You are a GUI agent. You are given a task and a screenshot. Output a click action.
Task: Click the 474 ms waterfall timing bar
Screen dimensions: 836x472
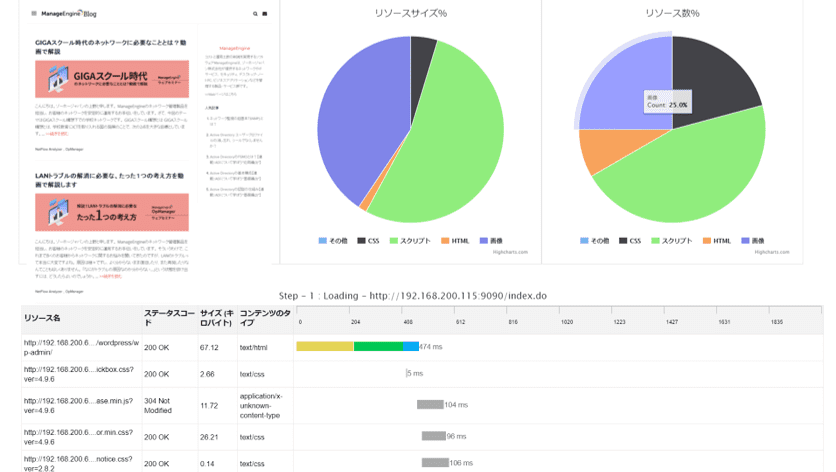[x=357, y=346]
